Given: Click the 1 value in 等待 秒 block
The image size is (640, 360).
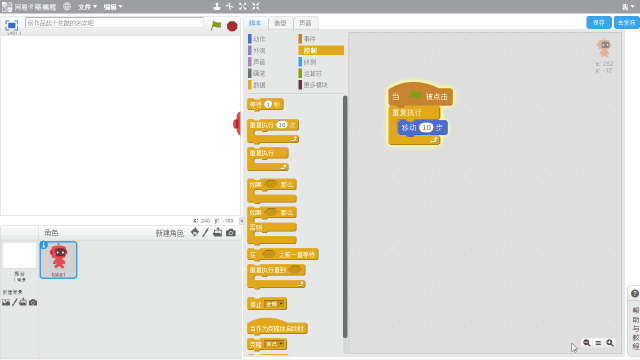Looking at the screenshot, I should click(268, 104).
